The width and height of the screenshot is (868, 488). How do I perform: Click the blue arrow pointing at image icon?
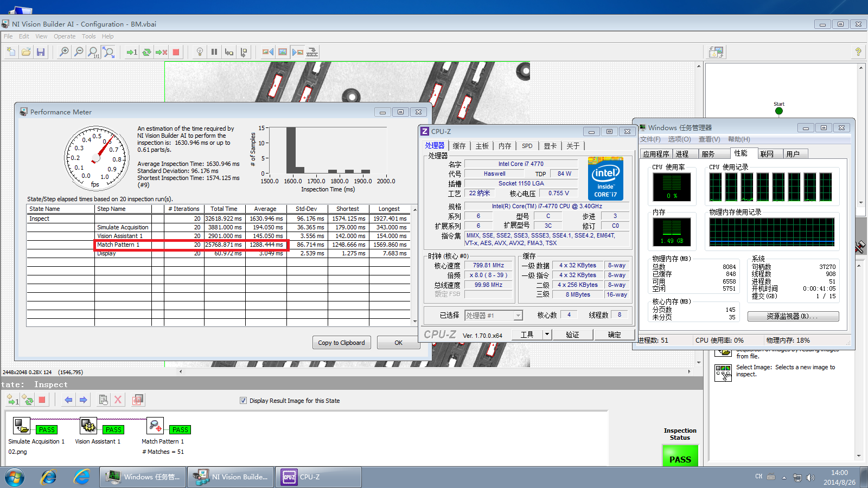click(x=297, y=52)
